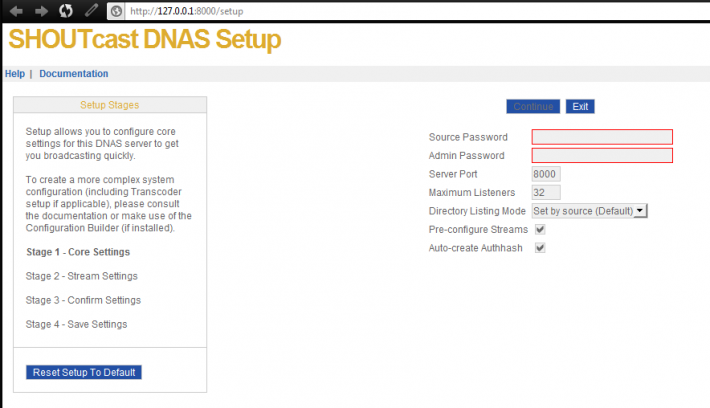The height and width of the screenshot is (408, 710).
Task: Click the Continue button
Action: point(533,106)
